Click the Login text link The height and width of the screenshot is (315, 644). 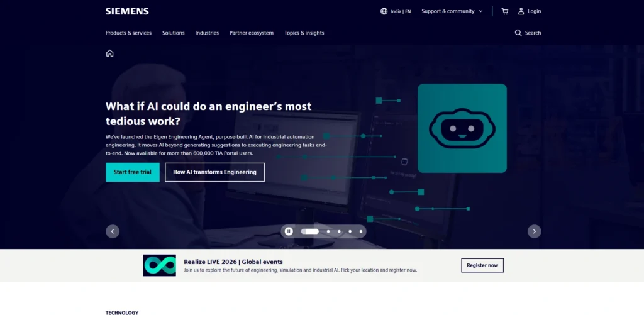click(535, 11)
